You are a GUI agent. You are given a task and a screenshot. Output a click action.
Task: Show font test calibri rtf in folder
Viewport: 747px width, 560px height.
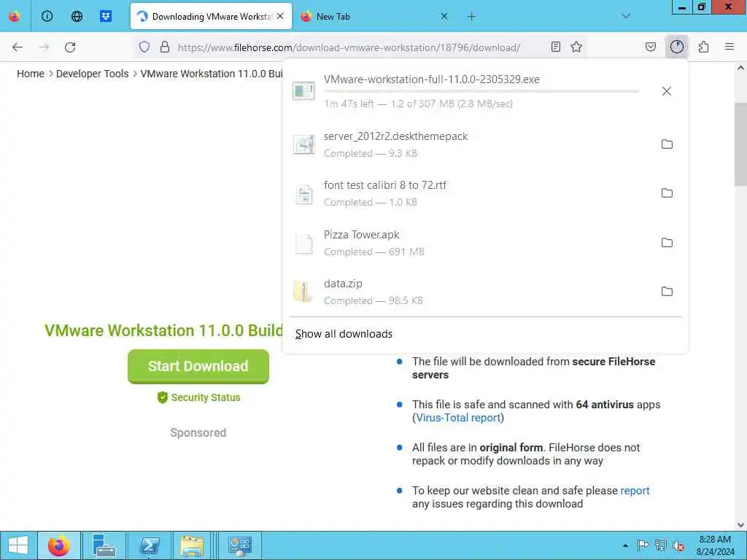[667, 192]
